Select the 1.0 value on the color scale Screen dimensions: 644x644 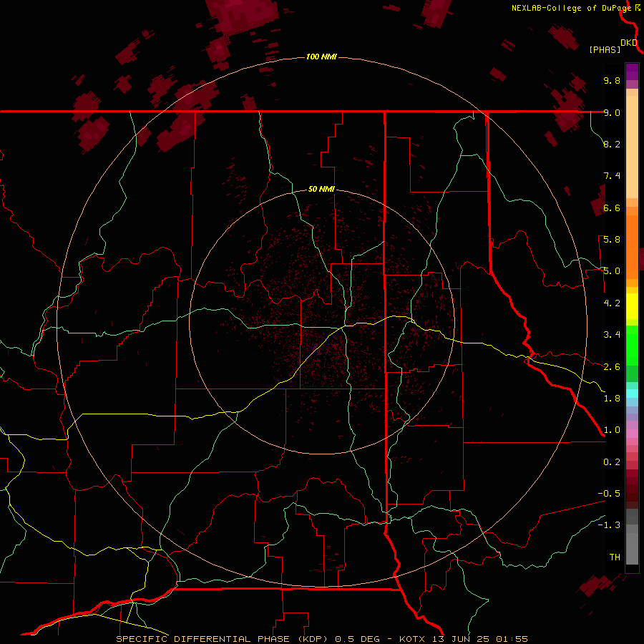pos(612,430)
